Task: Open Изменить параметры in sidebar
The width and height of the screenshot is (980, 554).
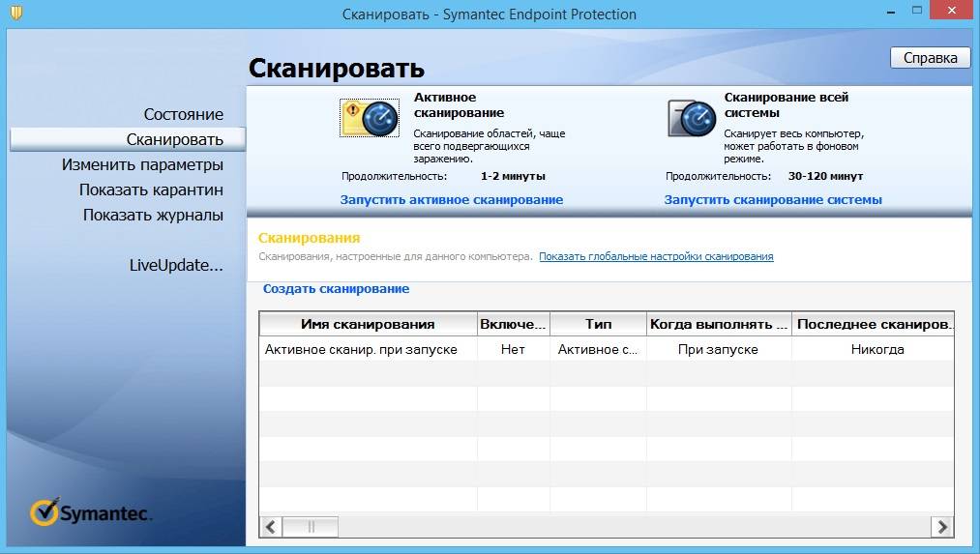Action: point(142,165)
